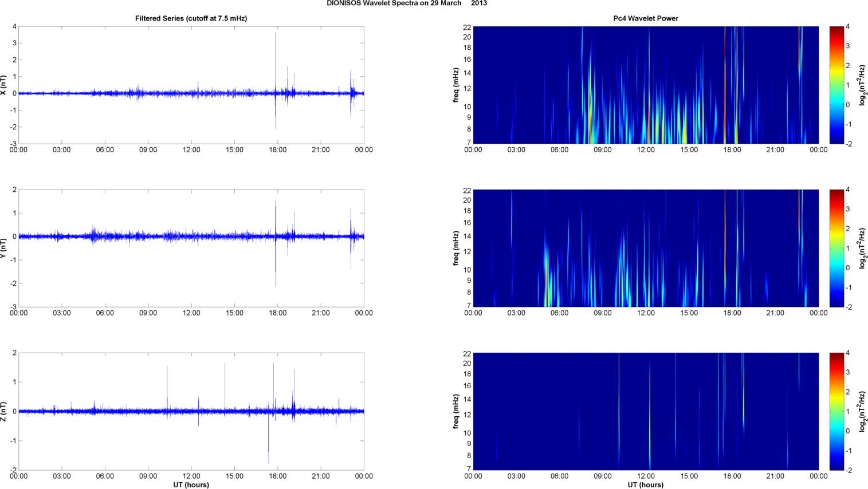Select the Pc4 Wavelet Power heading
Image resolution: width=868 pixels, height=489 pixels.
pos(645,18)
